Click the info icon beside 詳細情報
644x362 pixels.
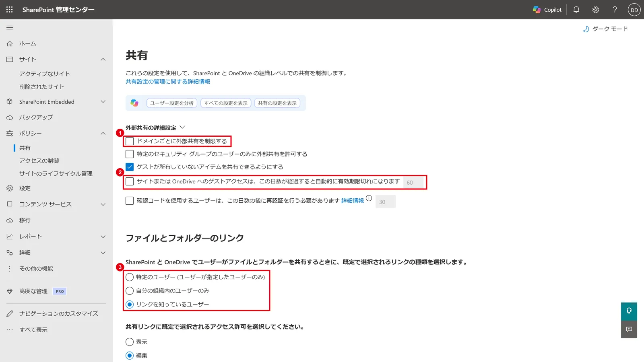click(369, 198)
